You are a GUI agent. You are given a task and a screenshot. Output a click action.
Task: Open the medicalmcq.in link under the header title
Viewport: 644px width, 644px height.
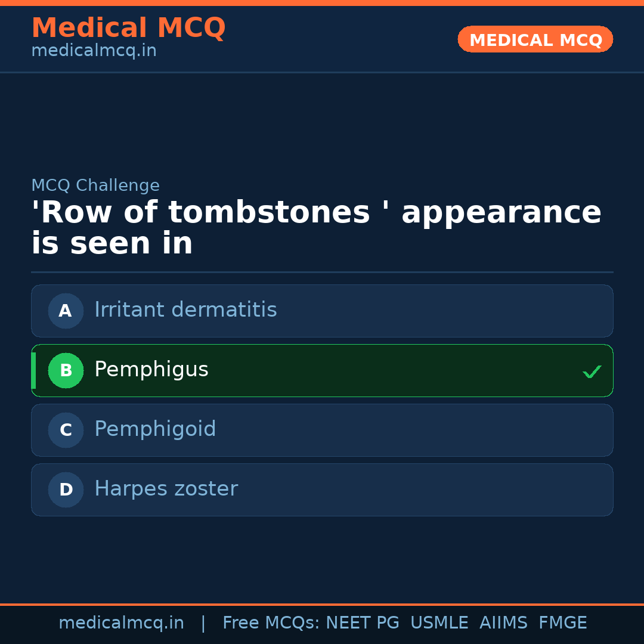[x=94, y=51]
